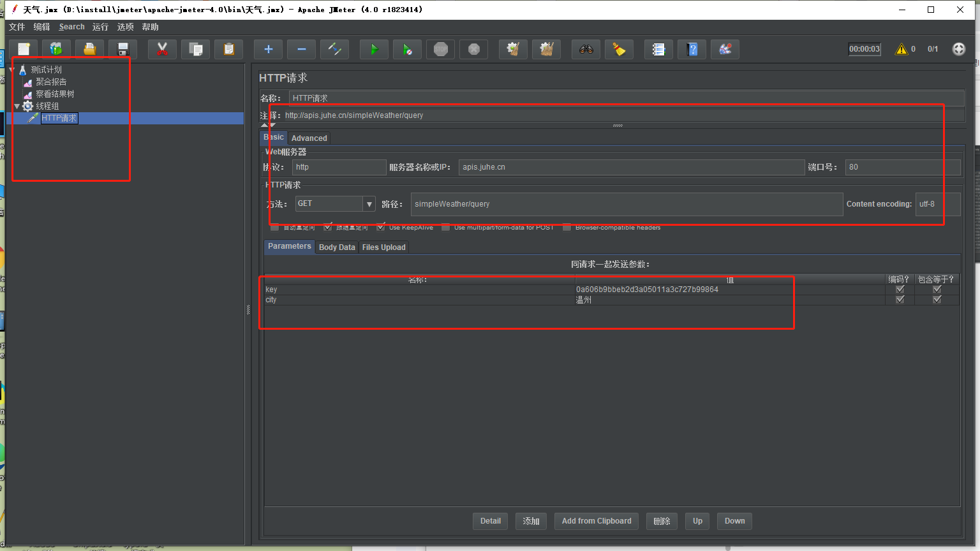
Task: Click the server name field apis.juhe.cn
Action: (632, 167)
